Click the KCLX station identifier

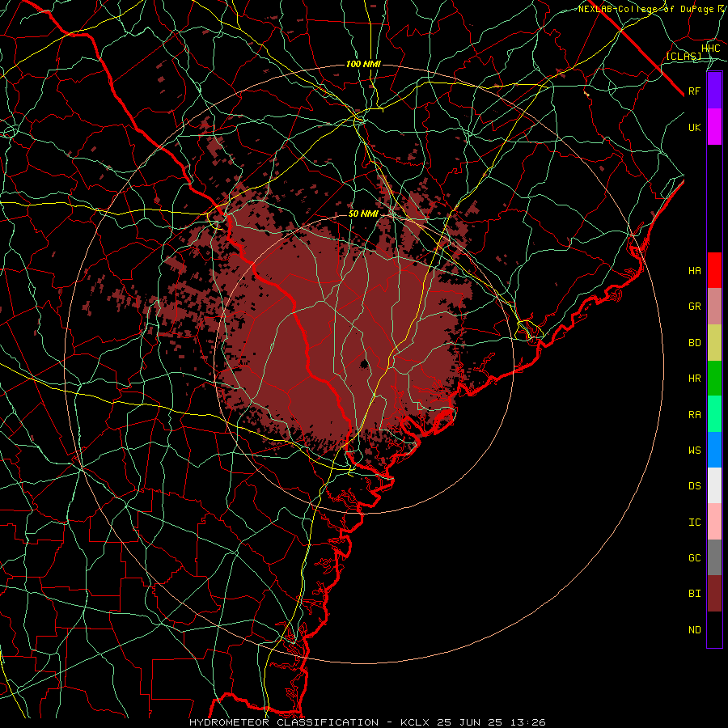[415, 722]
